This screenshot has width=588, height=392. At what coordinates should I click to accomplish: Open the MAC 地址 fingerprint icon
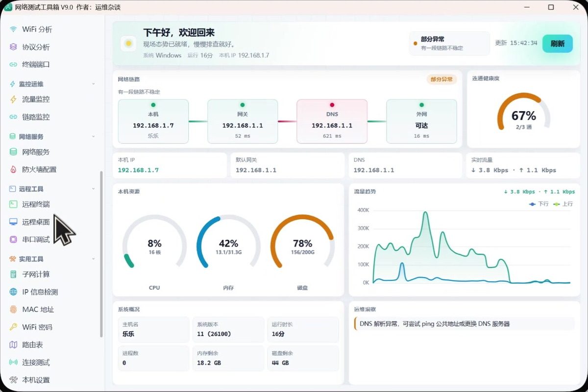point(13,310)
